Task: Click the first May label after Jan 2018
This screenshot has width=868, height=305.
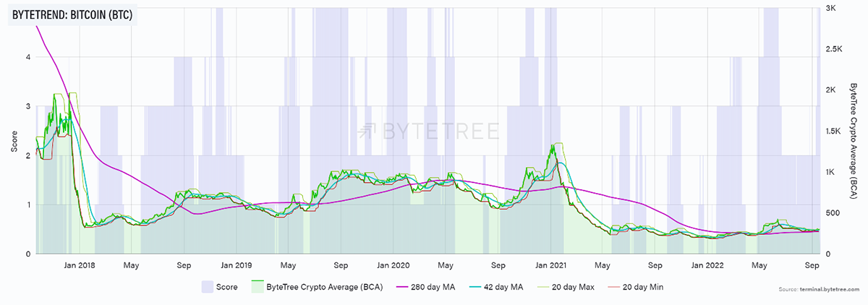Action: click(131, 265)
